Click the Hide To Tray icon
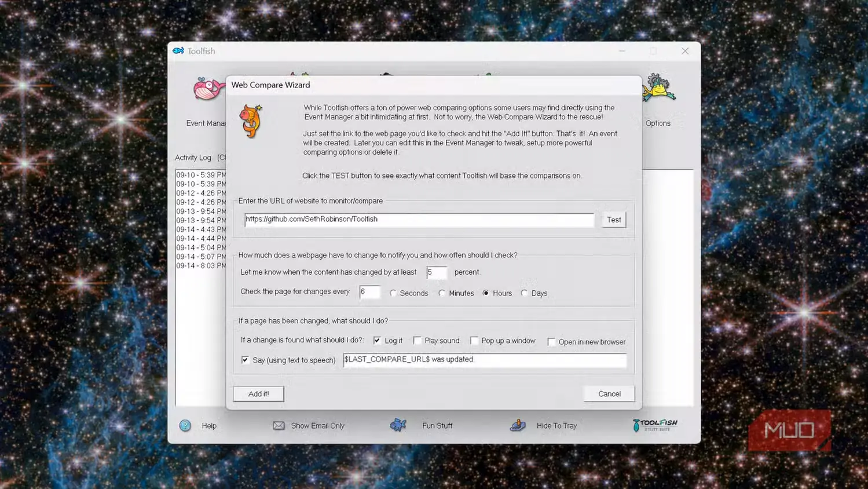The height and width of the screenshot is (489, 868). click(x=518, y=425)
